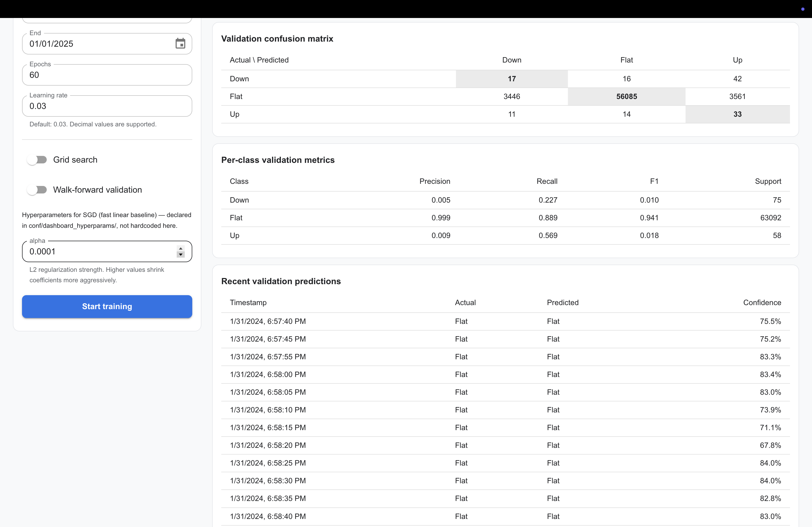Viewport: 812px width, 527px height.
Task: Click the Recent validation predictions heading
Action: point(281,281)
